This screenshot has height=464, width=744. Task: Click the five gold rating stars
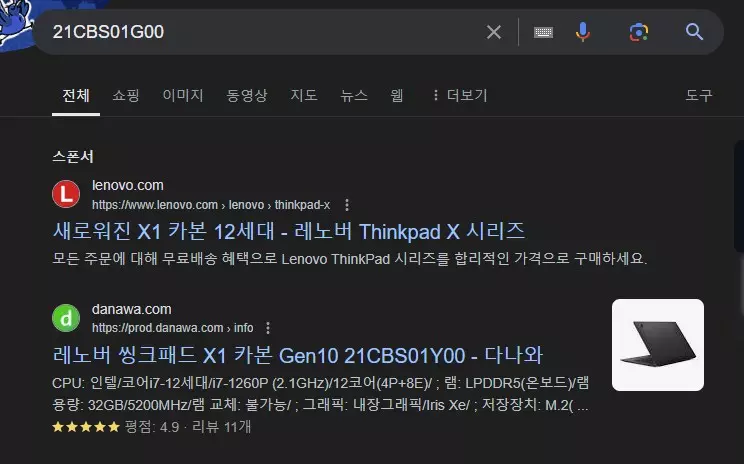coord(86,427)
